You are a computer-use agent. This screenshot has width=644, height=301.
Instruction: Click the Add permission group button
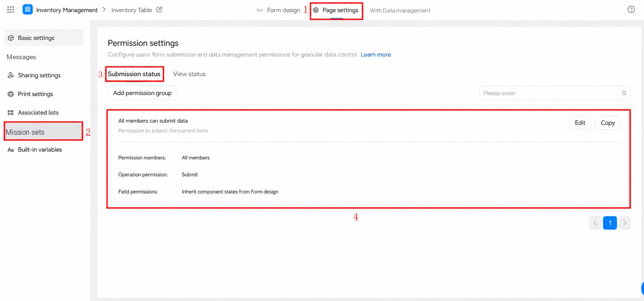142,93
